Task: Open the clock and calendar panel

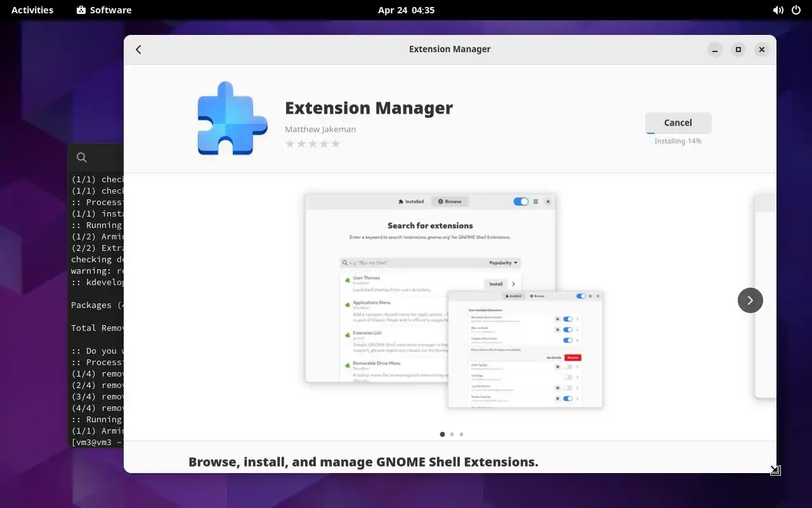Action: pyautogui.click(x=406, y=10)
